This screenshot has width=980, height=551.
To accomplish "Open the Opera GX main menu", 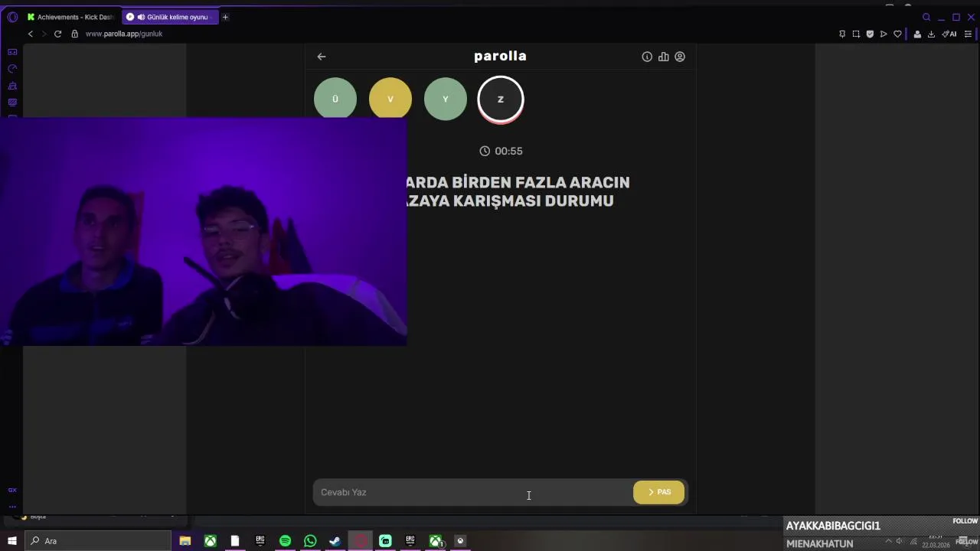I will click(x=12, y=17).
